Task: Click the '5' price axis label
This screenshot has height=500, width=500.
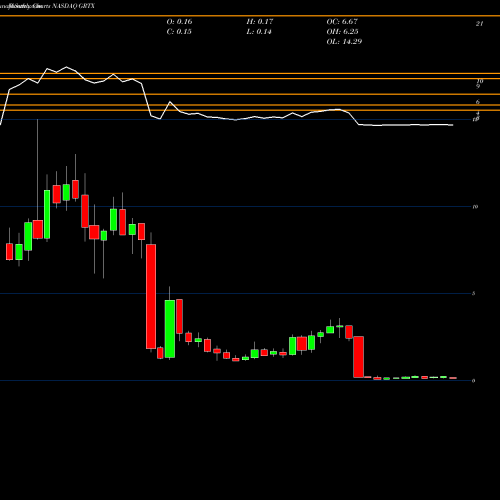Action: click(x=473, y=293)
